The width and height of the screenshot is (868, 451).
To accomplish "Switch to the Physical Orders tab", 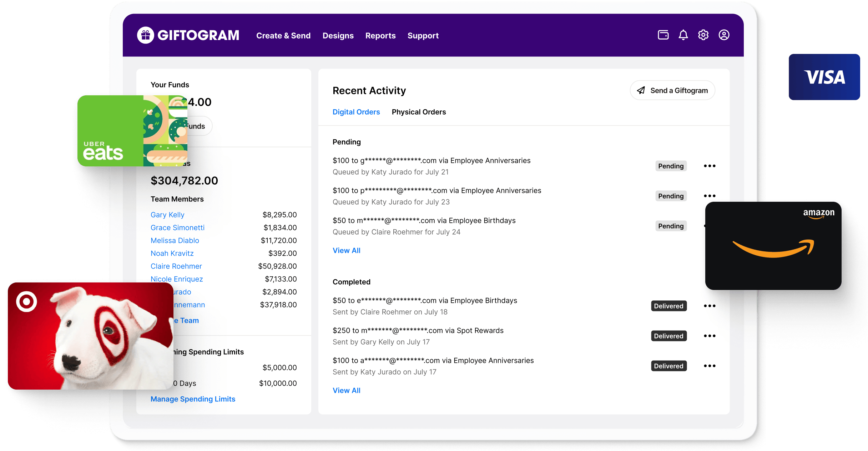I will 419,112.
